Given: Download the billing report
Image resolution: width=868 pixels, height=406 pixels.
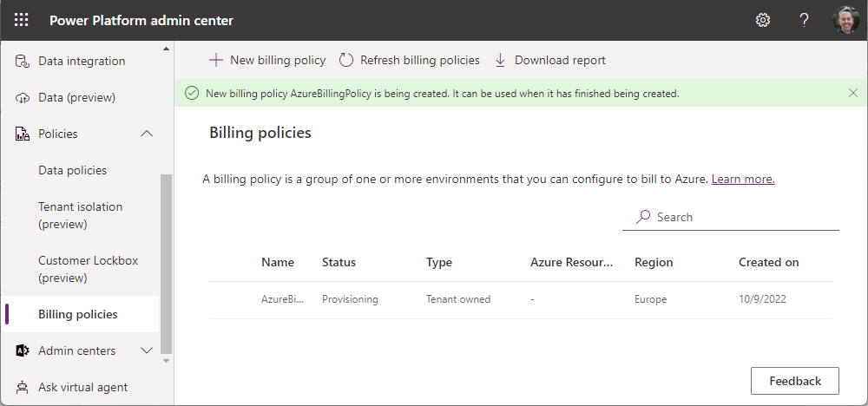Looking at the screenshot, I should [x=549, y=60].
